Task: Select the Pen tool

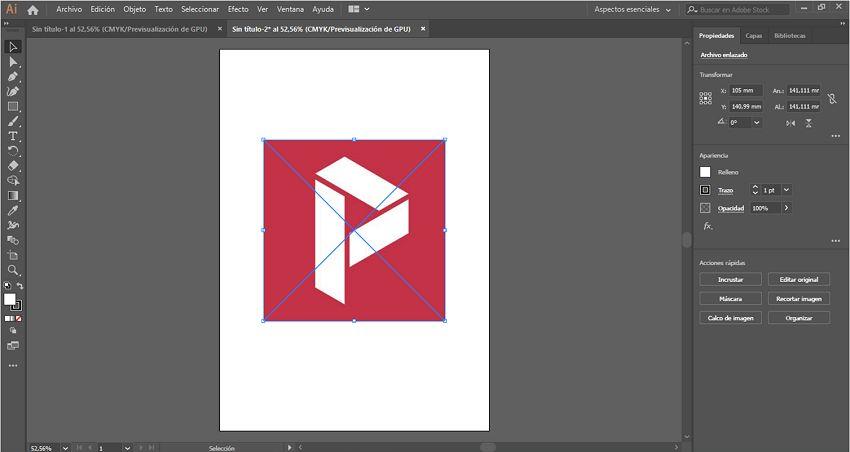Action: click(x=13, y=76)
